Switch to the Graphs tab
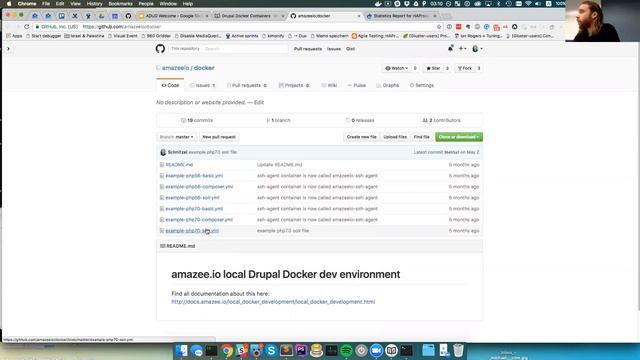This screenshot has height=360, width=640. tap(387, 85)
